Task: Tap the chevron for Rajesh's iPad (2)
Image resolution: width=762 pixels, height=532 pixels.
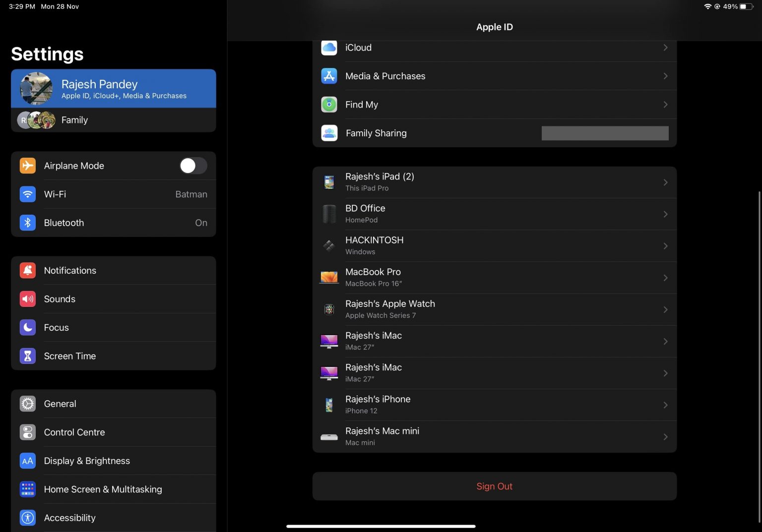Action: point(665,182)
